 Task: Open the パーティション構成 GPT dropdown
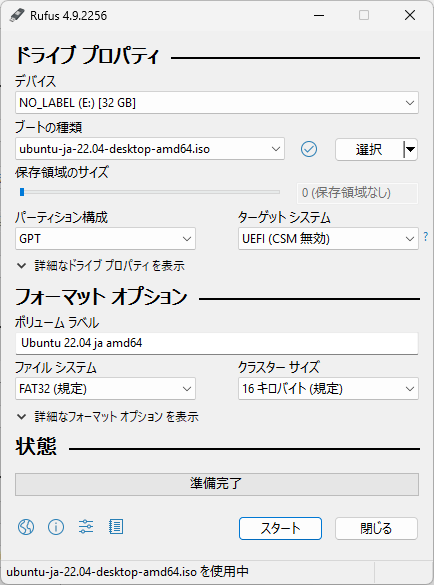(105, 239)
